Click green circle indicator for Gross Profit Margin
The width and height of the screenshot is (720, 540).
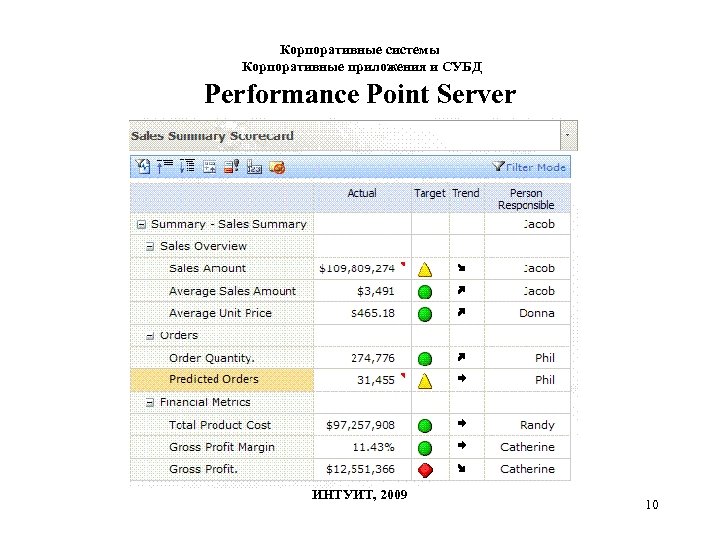(425, 448)
